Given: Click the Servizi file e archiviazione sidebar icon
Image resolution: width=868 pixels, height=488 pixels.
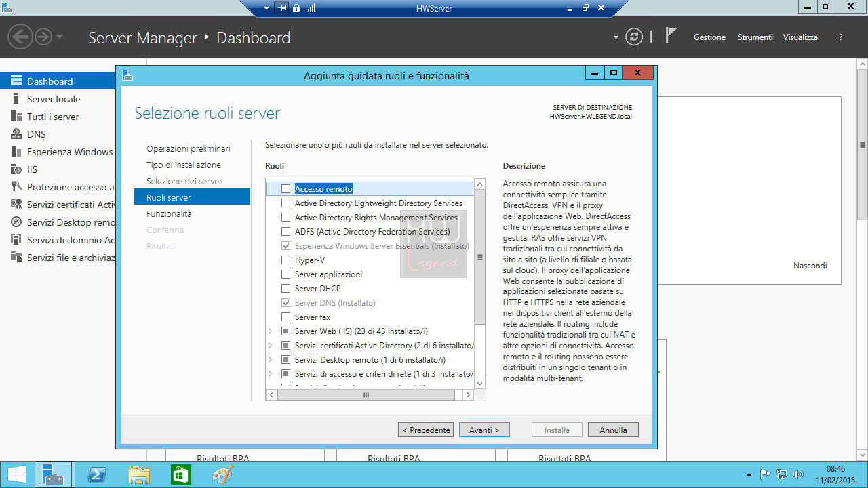Looking at the screenshot, I should pos(16,258).
